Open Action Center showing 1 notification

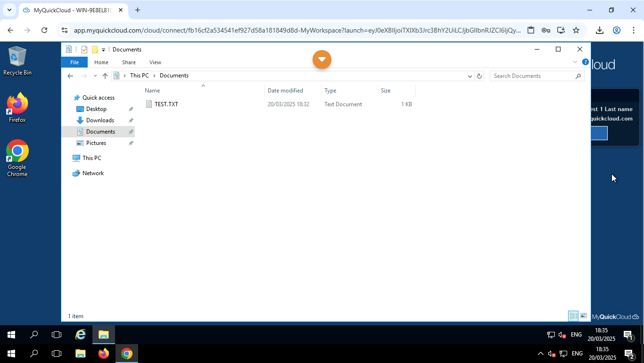click(x=628, y=335)
